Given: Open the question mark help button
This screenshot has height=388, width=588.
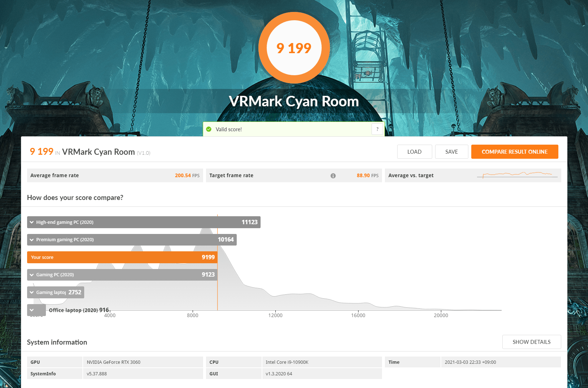Looking at the screenshot, I should (x=377, y=129).
